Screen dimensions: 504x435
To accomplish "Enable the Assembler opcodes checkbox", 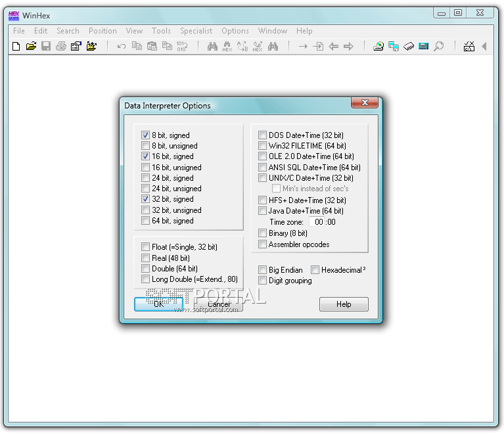I will 262,244.
